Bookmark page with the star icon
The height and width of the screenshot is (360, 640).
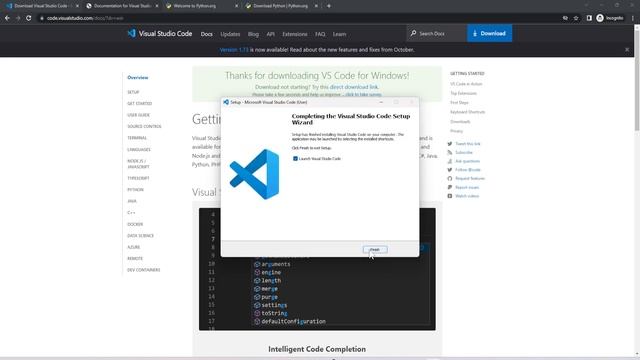[576, 18]
